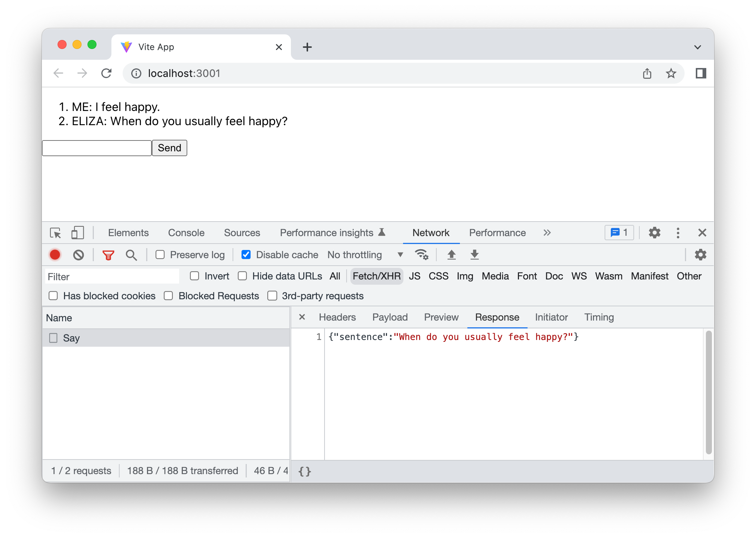Click the Send button
The width and height of the screenshot is (756, 538).
169,147
